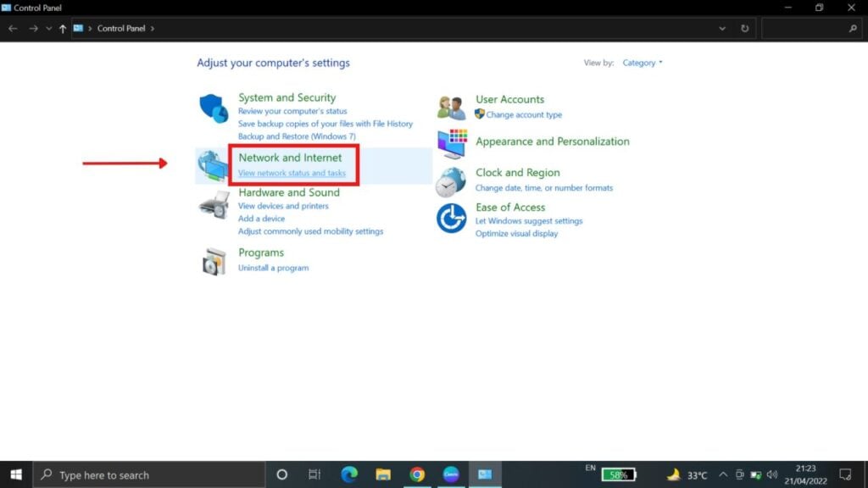Image resolution: width=868 pixels, height=488 pixels.
Task: Click the Ease of Access icon
Action: tap(451, 218)
